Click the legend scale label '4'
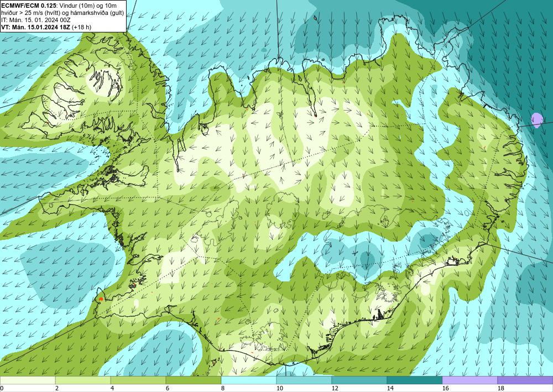This screenshot has width=553, height=392. click(x=112, y=389)
